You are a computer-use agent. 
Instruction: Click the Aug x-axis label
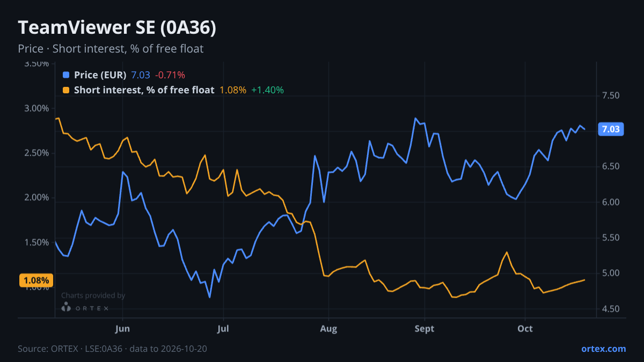point(327,329)
